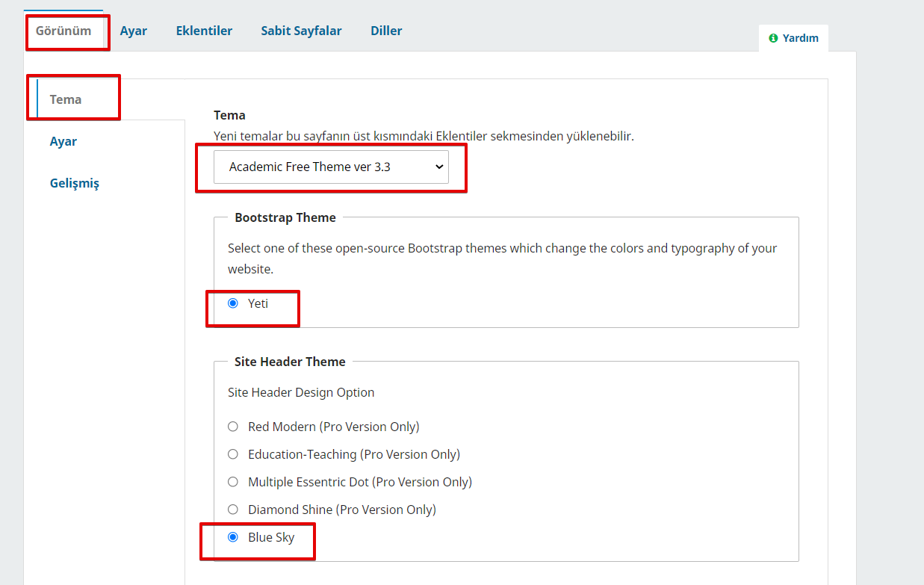Click the 'Yeni temalar bu sayfanın' description text

click(424, 136)
